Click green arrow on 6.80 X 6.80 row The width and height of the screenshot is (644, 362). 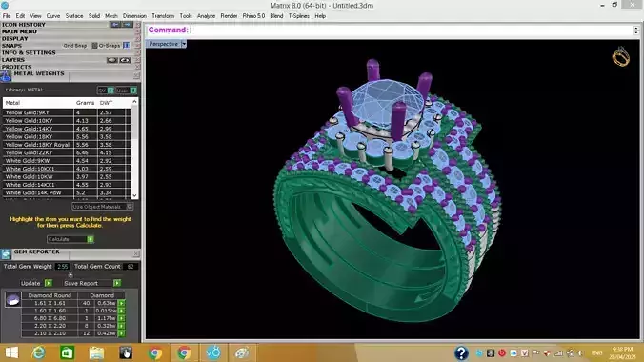121,318
